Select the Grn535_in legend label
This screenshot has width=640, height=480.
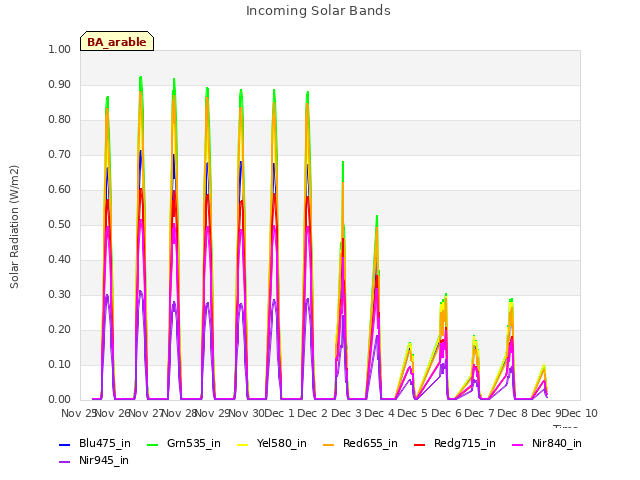click(194, 443)
